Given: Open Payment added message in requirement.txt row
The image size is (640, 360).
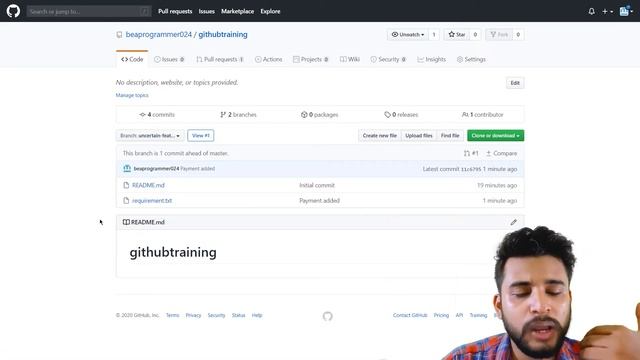Looking at the screenshot, I should 319,201.
